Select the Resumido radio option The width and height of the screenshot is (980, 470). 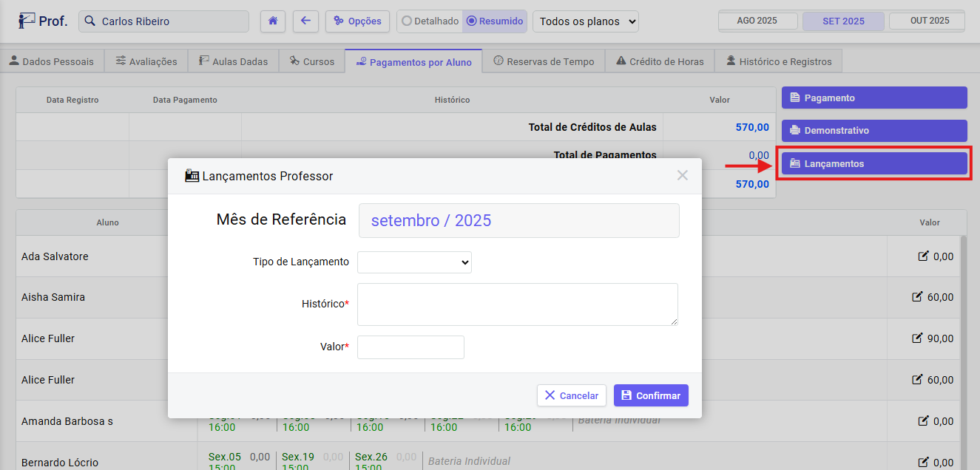coord(472,21)
